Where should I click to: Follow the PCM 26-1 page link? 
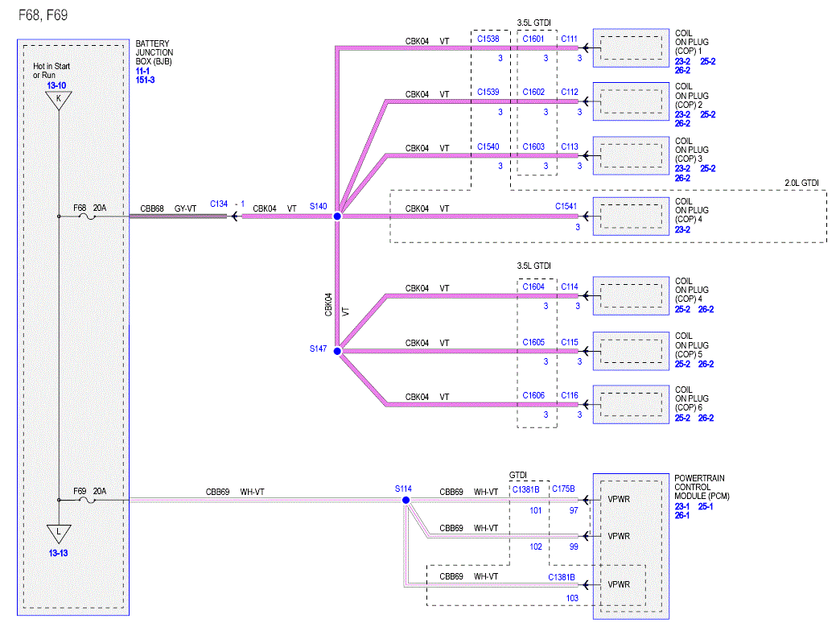pyautogui.click(x=682, y=516)
